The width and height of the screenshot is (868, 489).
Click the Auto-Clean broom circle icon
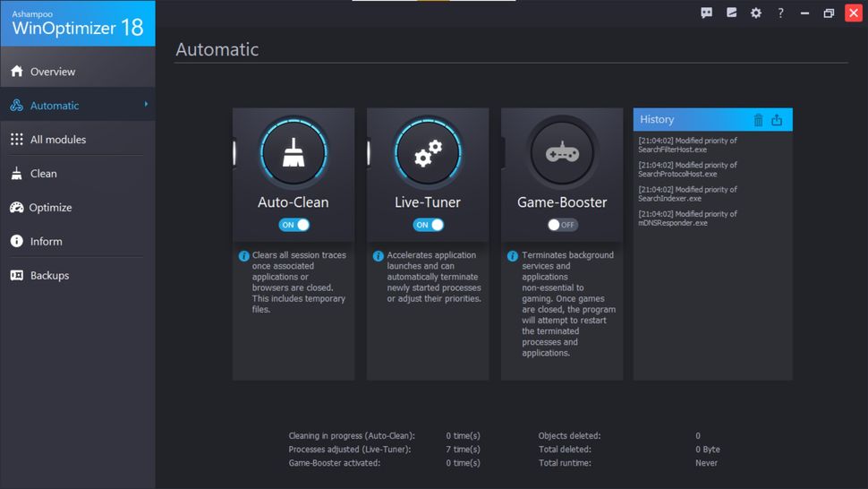294,152
